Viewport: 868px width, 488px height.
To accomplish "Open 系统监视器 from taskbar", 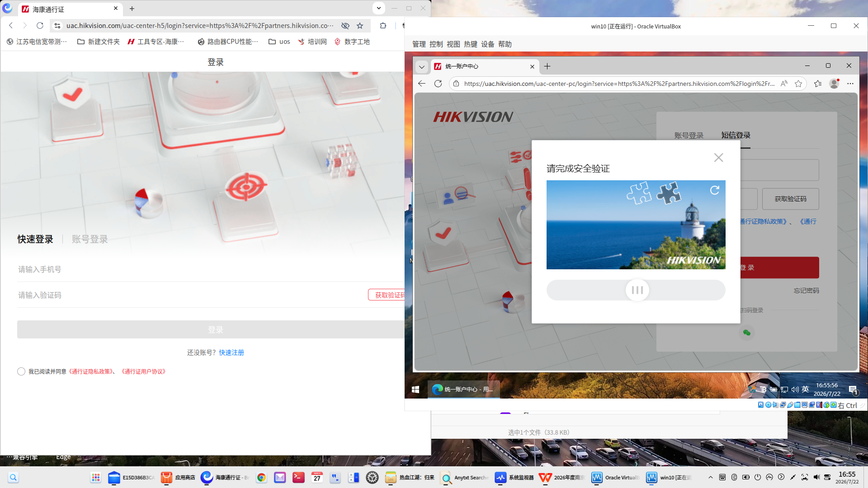I will tap(514, 478).
